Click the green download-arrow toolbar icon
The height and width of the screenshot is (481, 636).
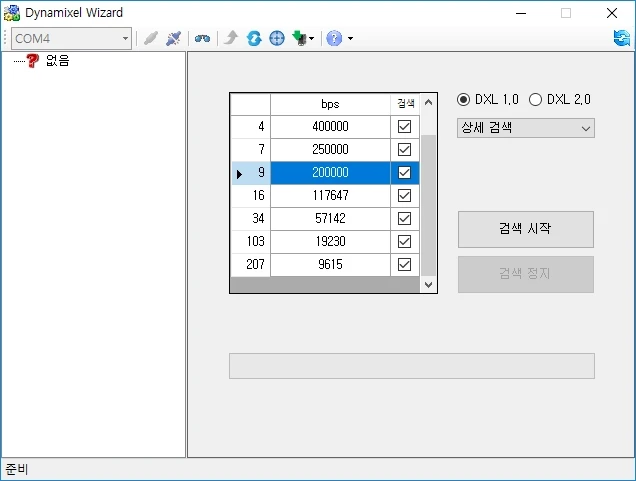(299, 38)
